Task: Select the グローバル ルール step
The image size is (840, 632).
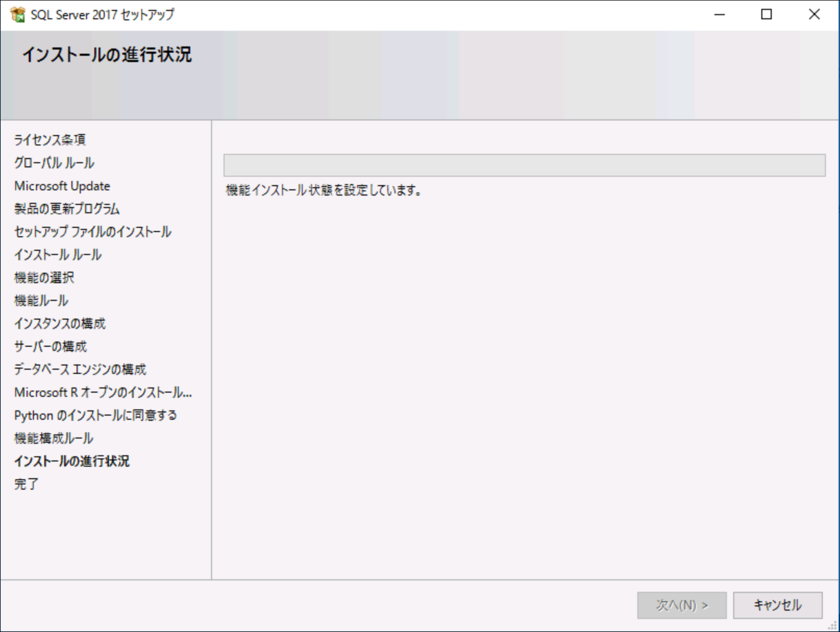Action: (x=54, y=163)
